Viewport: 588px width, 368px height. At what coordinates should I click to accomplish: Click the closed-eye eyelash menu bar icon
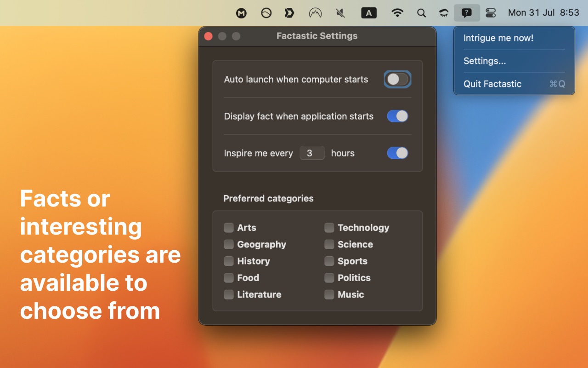click(443, 13)
